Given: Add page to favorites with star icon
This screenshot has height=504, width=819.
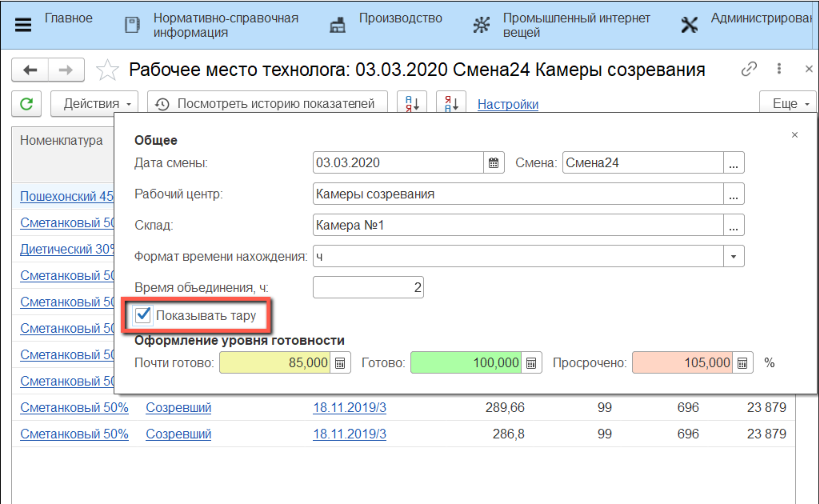Looking at the screenshot, I should coord(106,70).
